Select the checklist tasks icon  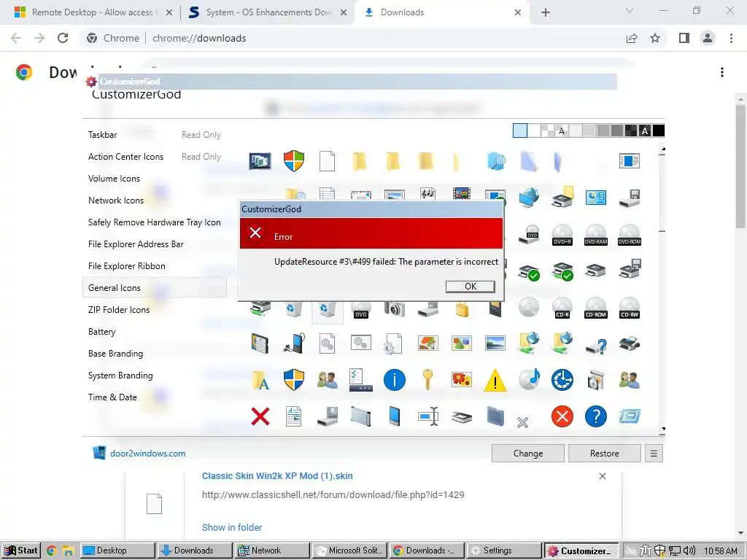[360, 380]
